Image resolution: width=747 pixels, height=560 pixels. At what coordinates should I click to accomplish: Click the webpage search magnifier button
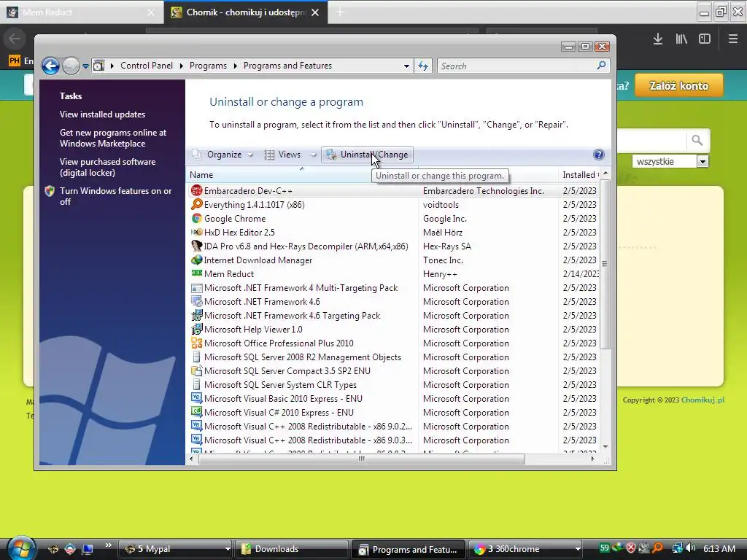(x=697, y=140)
